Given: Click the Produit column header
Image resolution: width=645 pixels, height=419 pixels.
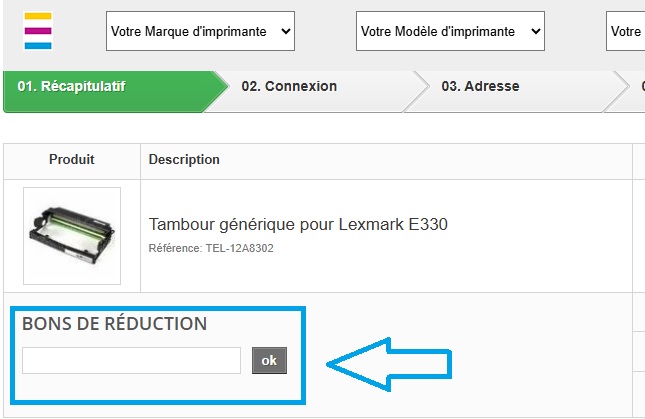Looking at the screenshot, I should coord(72,160).
